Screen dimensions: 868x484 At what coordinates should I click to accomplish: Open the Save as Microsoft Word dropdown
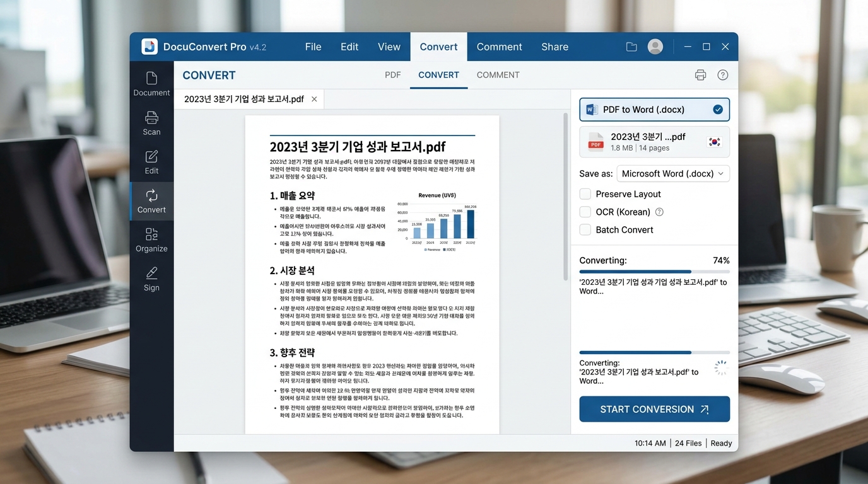point(672,174)
